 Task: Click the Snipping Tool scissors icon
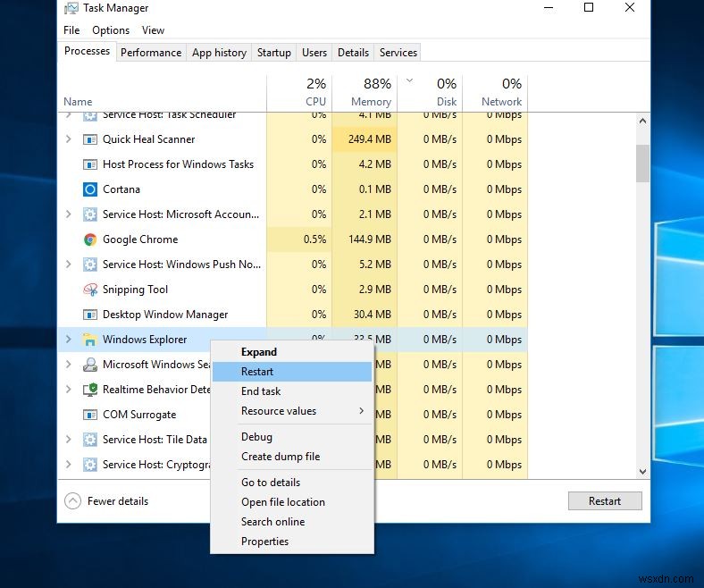(x=90, y=290)
